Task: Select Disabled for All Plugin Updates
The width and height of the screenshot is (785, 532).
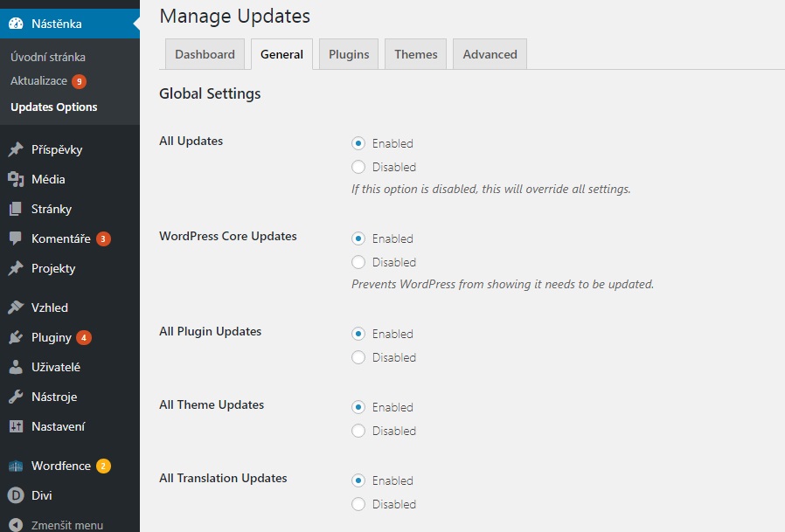Action: point(358,357)
